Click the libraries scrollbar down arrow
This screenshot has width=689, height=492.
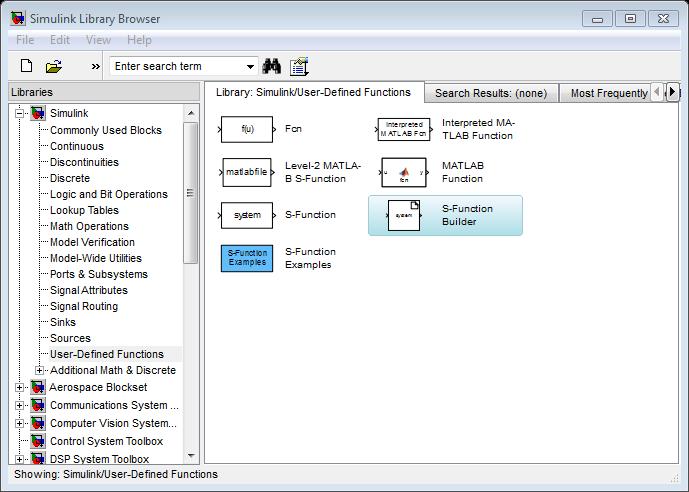click(191, 456)
